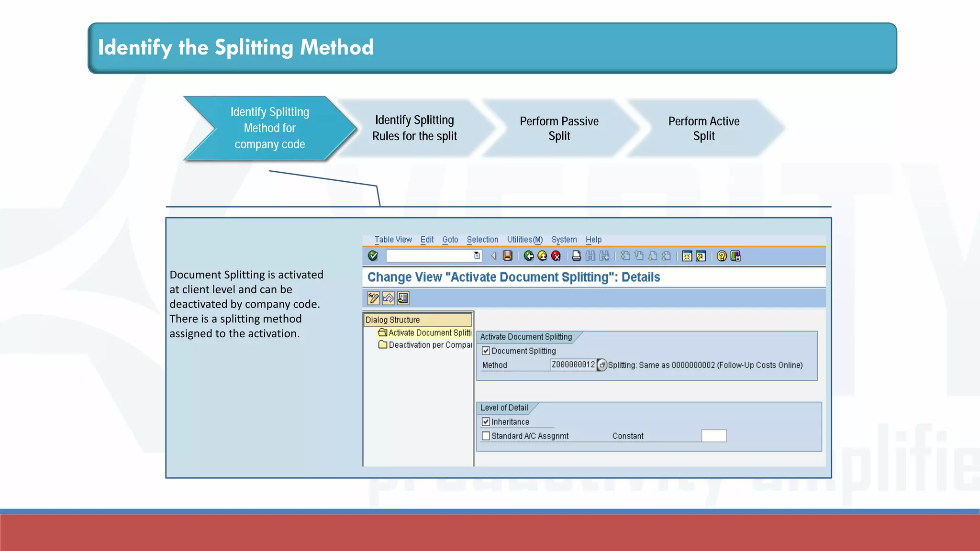Save with the floppy disk icon
Image resolution: width=980 pixels, height=551 pixels.
508,256
